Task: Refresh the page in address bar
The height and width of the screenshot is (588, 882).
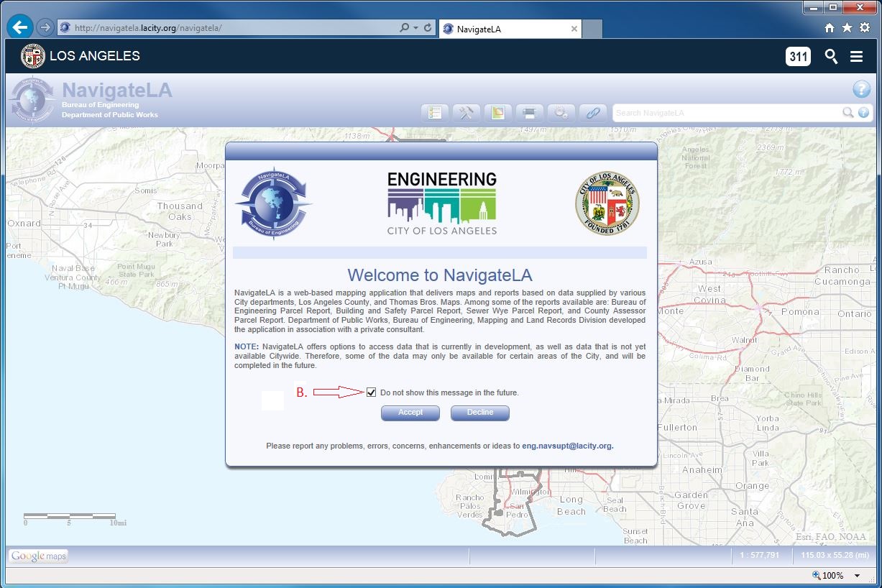Action: (428, 28)
